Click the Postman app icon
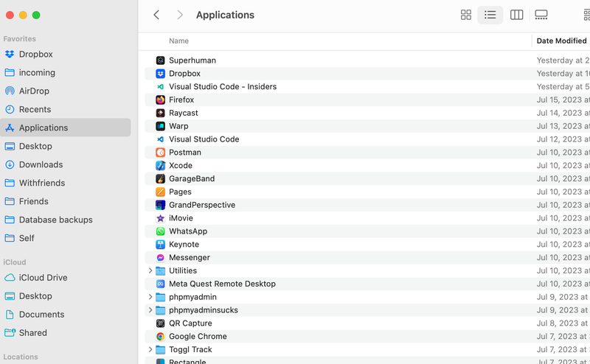Image resolution: width=590 pixels, height=364 pixels. (x=160, y=153)
